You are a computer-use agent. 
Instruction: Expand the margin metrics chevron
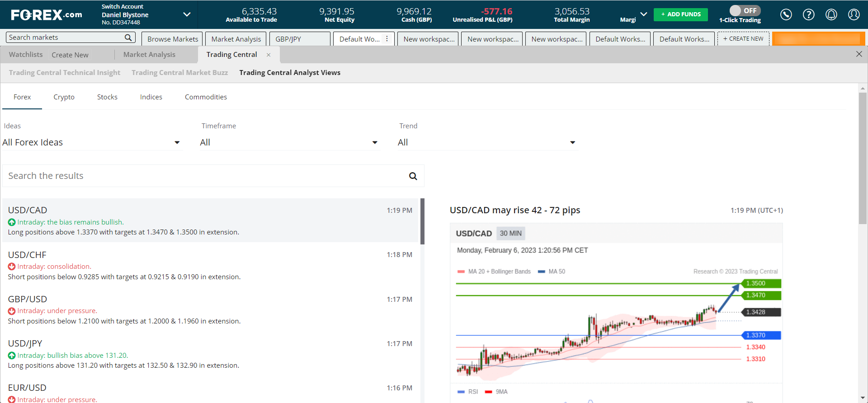[x=644, y=14]
